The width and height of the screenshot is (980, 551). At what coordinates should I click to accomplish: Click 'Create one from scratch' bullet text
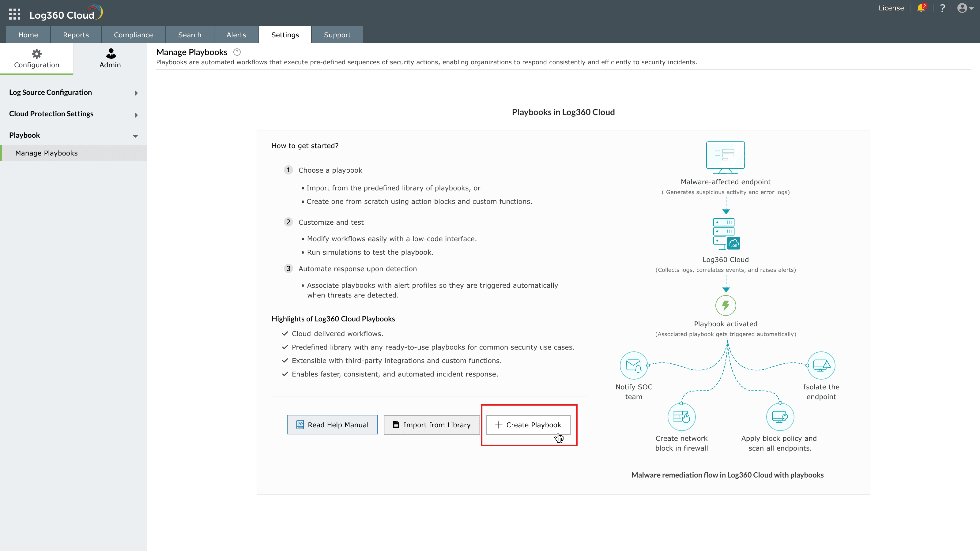[419, 201]
